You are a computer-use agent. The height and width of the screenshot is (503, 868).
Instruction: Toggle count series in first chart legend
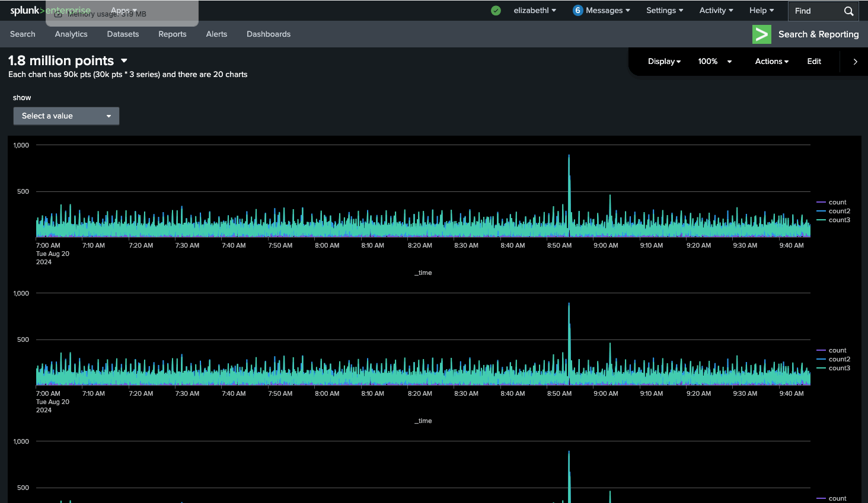[837, 202]
